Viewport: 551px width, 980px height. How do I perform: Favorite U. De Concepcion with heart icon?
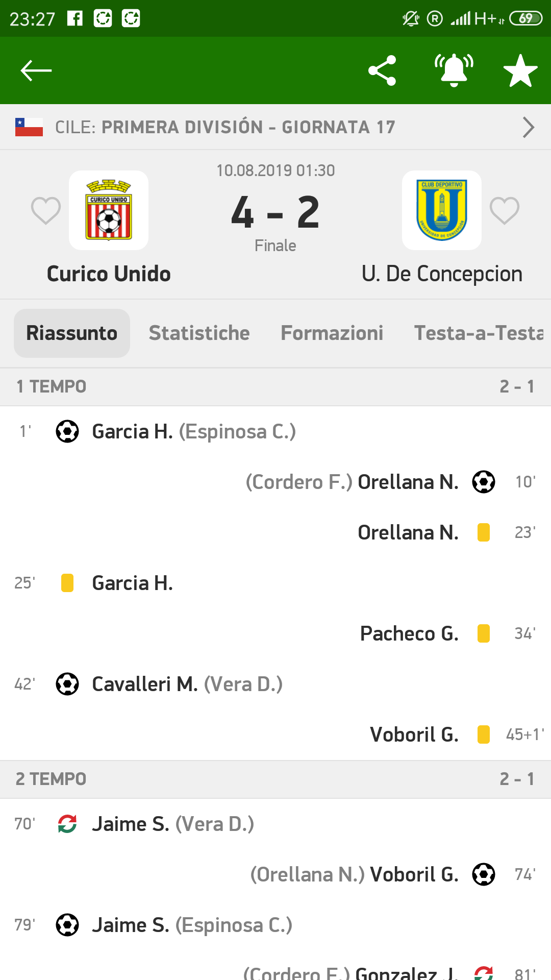pyautogui.click(x=504, y=210)
